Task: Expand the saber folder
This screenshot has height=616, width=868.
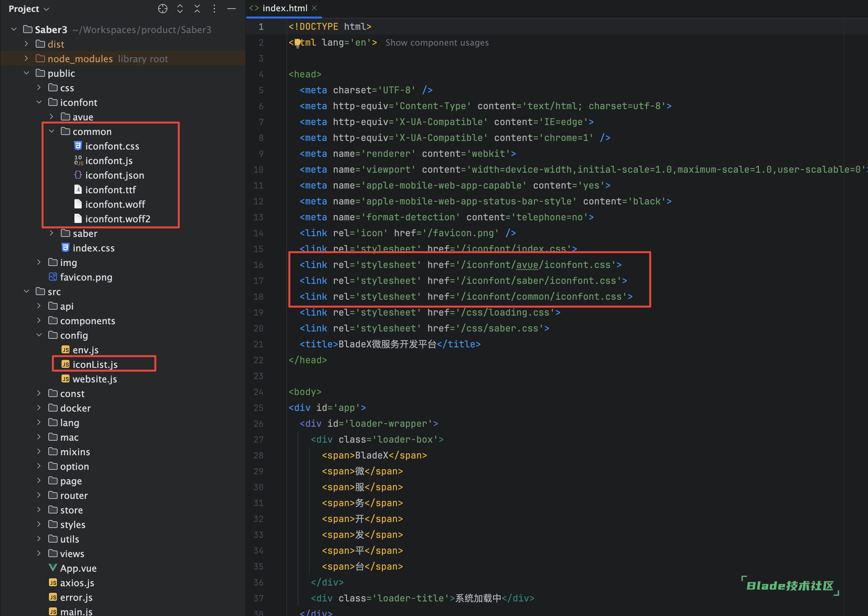Action: [x=52, y=233]
